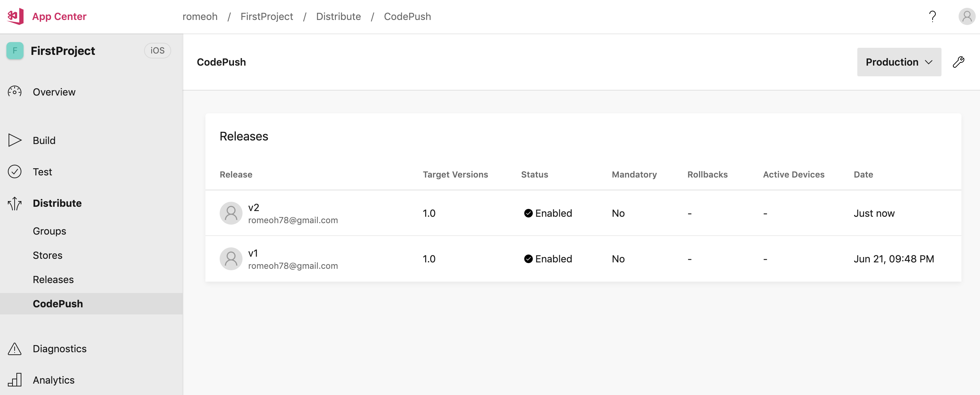Open the user profile avatar menu
980x395 pixels.
(x=966, y=16)
